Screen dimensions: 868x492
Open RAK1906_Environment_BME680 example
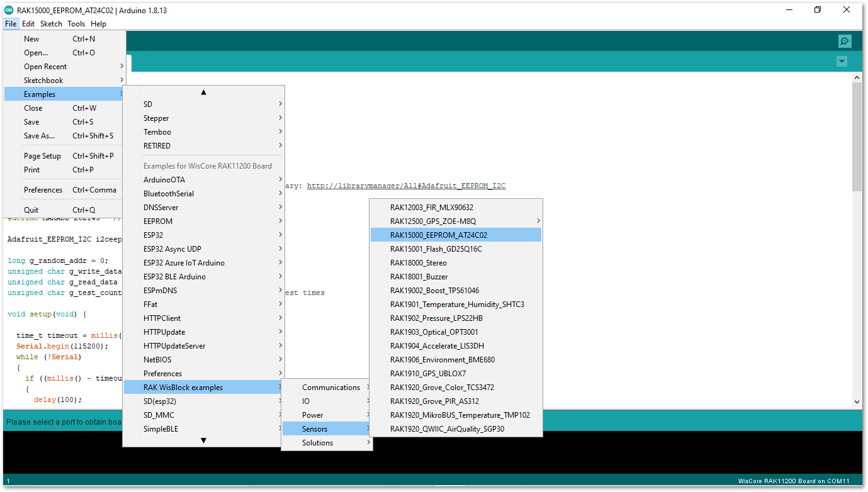(456, 360)
